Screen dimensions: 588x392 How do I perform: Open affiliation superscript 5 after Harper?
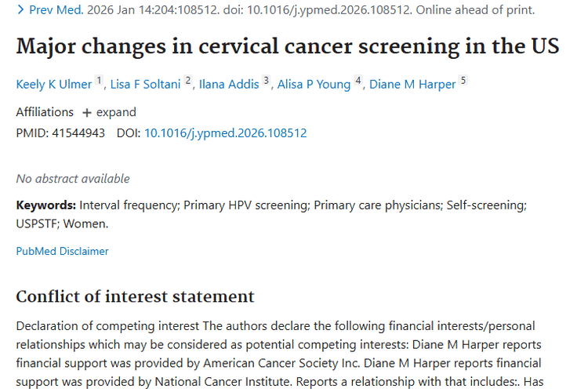(463, 81)
